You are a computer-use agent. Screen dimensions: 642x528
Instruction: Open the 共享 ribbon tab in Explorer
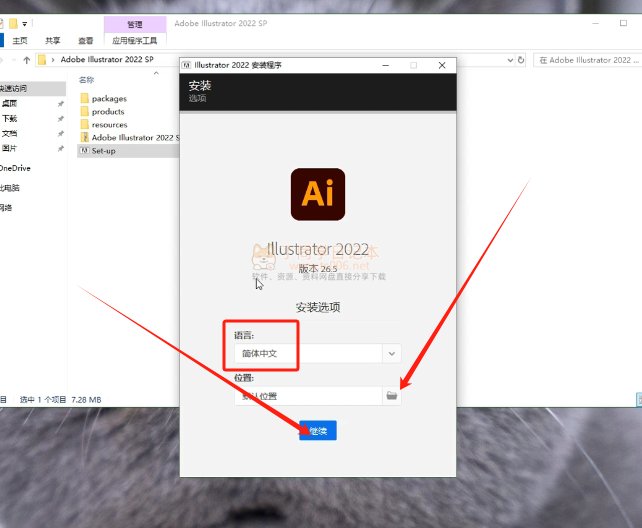coord(52,40)
